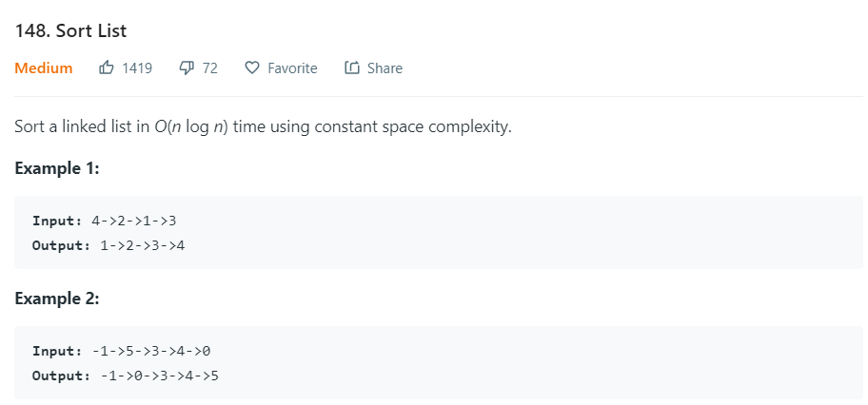Click the thumbs-down dislike icon
The width and height of the screenshot is (868, 405).
pos(187,68)
